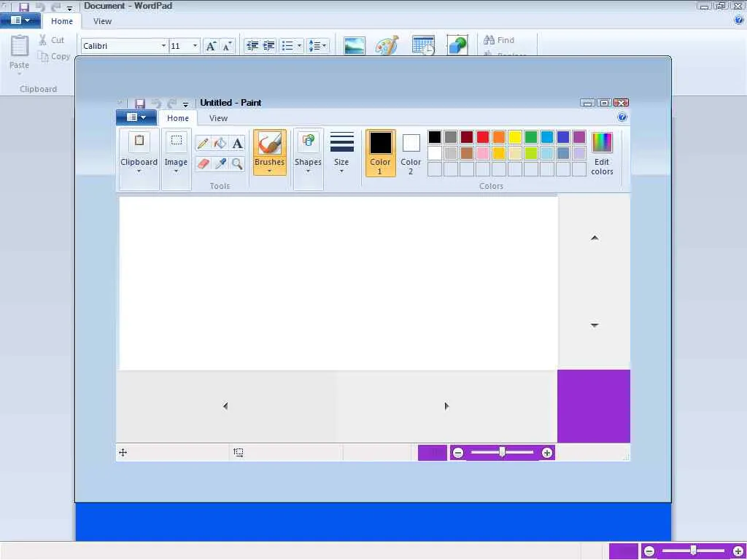
Task: Pick the purple color swatch
Action: click(578, 137)
